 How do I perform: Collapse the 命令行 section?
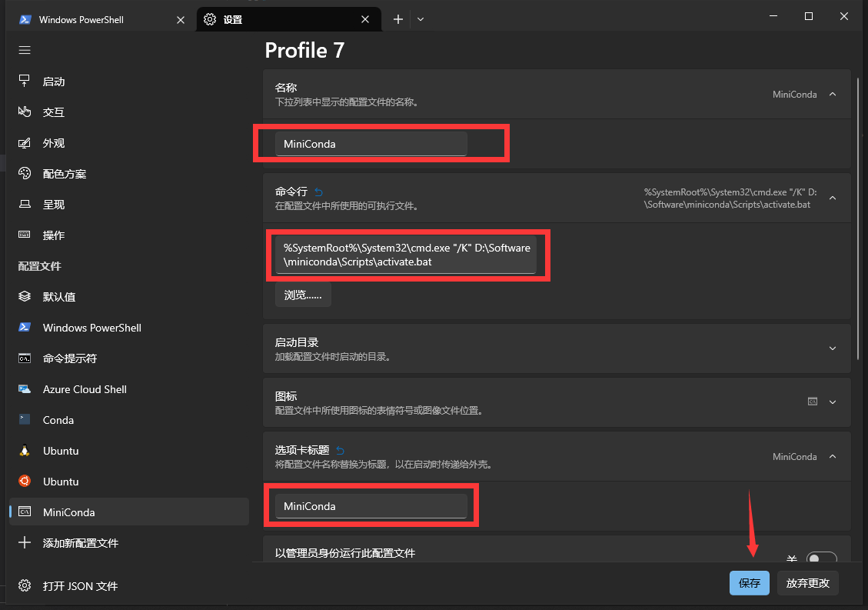pyautogui.click(x=833, y=198)
